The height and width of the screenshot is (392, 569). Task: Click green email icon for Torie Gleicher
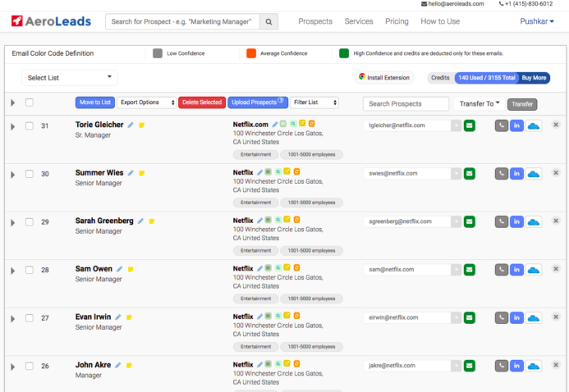click(x=470, y=126)
